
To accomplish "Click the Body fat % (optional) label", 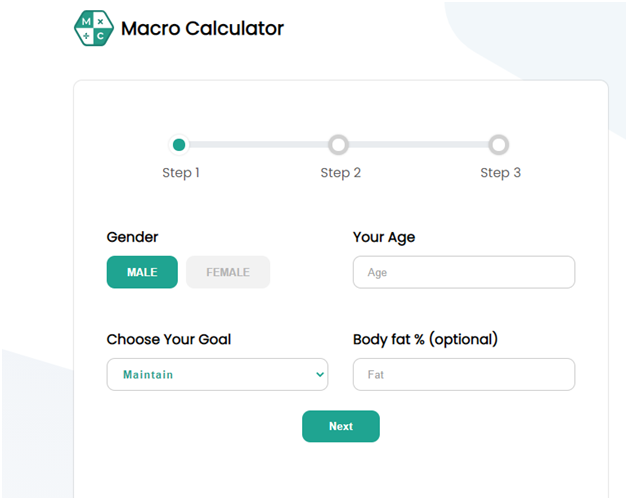I will coord(425,339).
